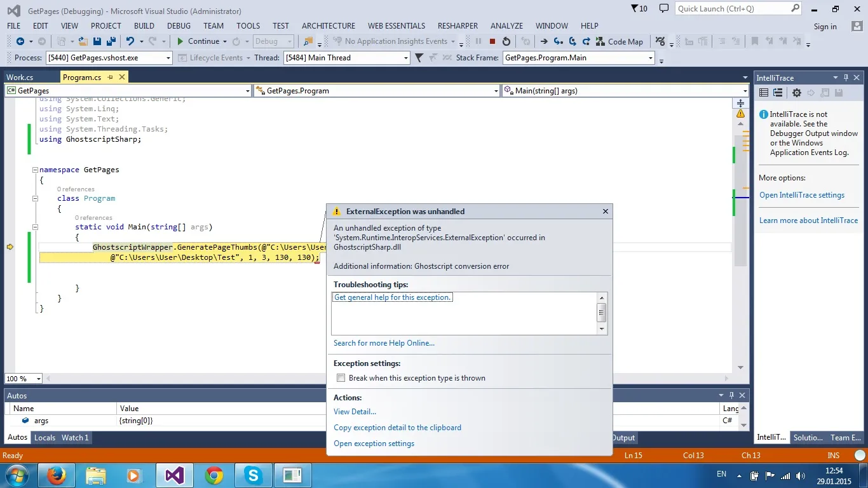The image size is (868, 488).
Task: Open the Stack Frame dropdown
Action: (x=651, y=58)
